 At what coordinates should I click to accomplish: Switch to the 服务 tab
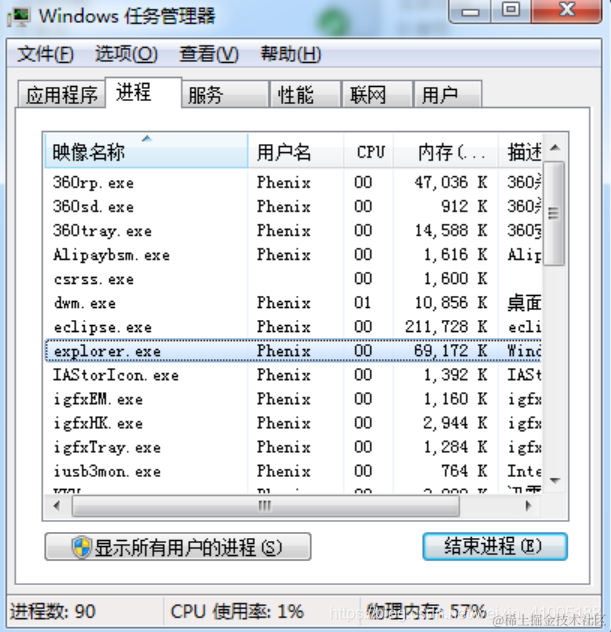[x=225, y=95]
